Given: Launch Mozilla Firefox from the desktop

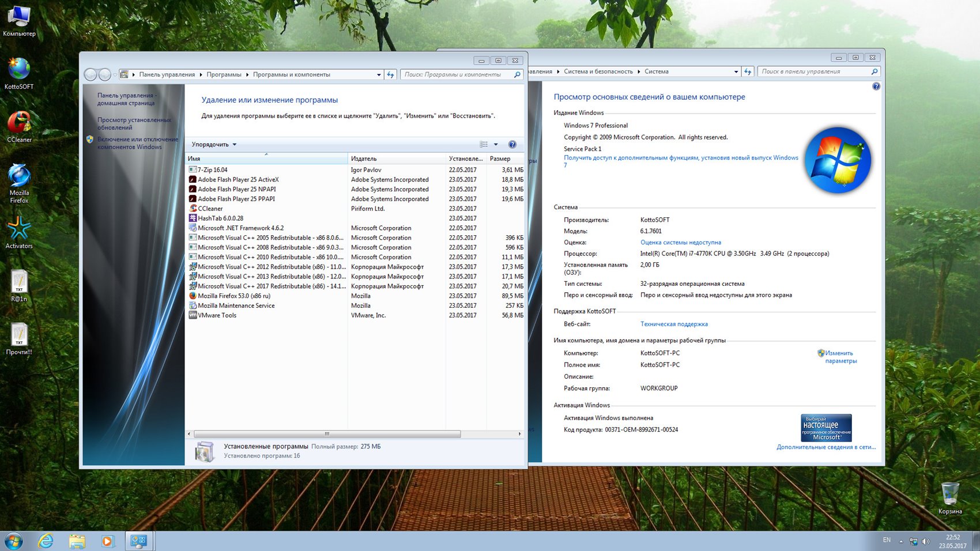Looking at the screenshot, I should 19,183.
